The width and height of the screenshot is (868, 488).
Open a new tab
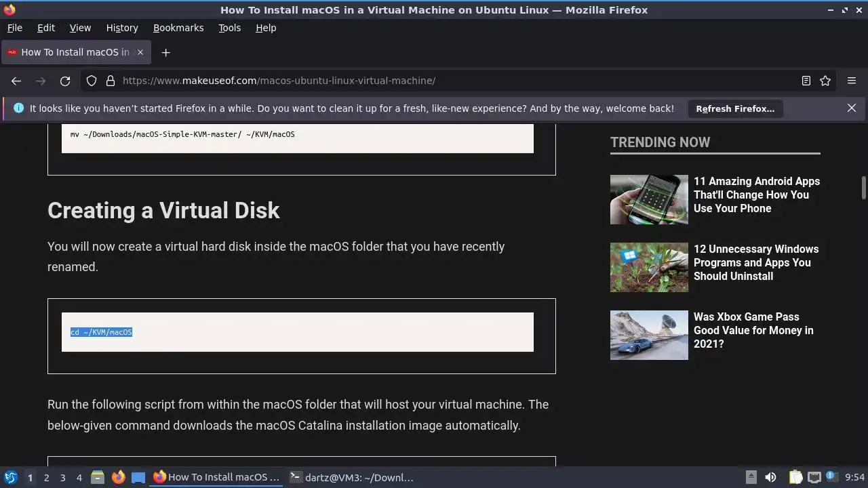click(165, 52)
